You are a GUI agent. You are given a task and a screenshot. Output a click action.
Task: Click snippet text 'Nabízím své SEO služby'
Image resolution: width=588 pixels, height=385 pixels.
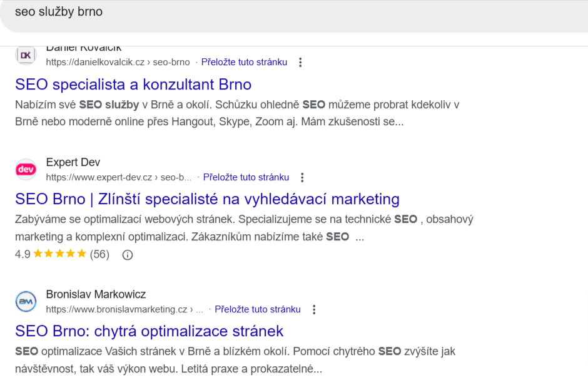tap(77, 105)
